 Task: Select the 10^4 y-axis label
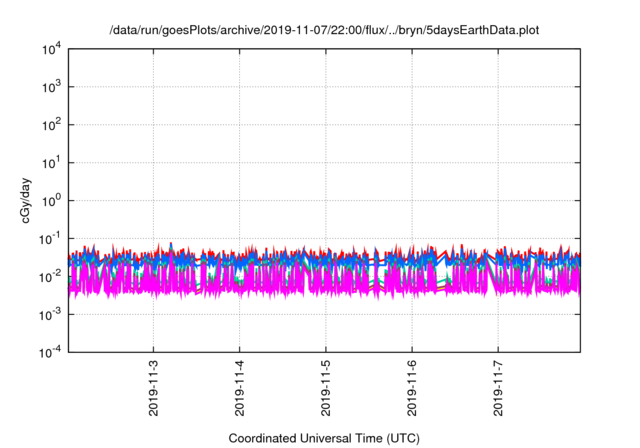51,49
